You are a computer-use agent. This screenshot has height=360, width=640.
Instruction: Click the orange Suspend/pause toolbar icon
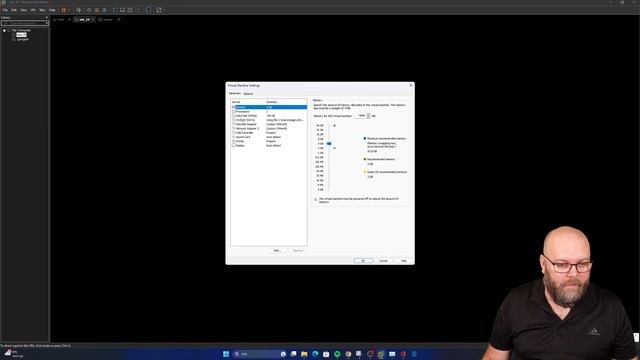tap(63, 10)
